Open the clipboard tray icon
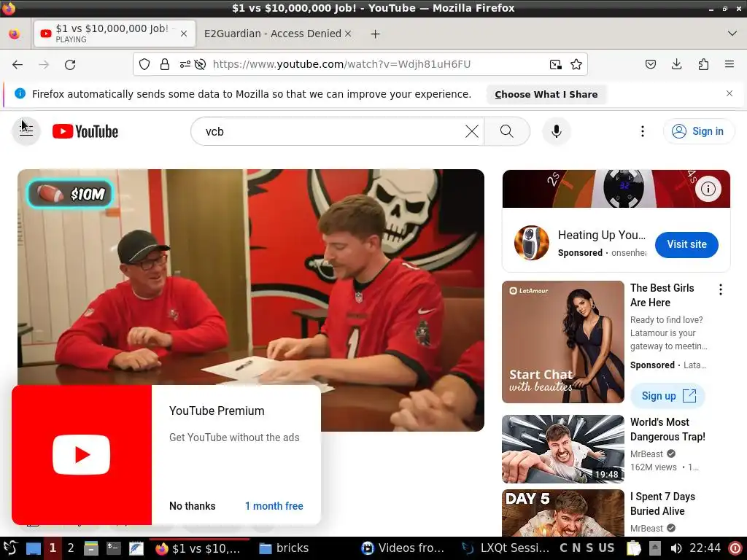The height and width of the screenshot is (560, 747). 634,548
